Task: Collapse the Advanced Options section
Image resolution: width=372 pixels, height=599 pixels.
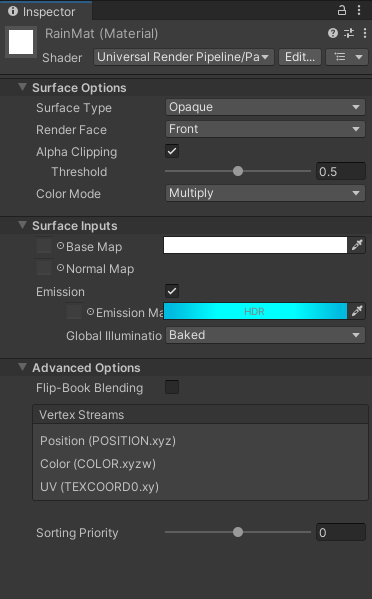Action: [x=23, y=367]
